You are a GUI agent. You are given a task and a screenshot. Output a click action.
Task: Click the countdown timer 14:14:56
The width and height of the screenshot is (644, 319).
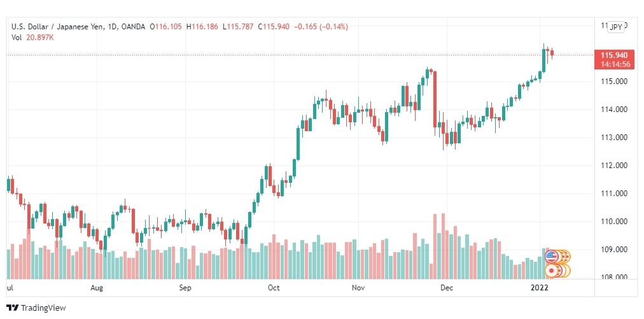click(614, 64)
